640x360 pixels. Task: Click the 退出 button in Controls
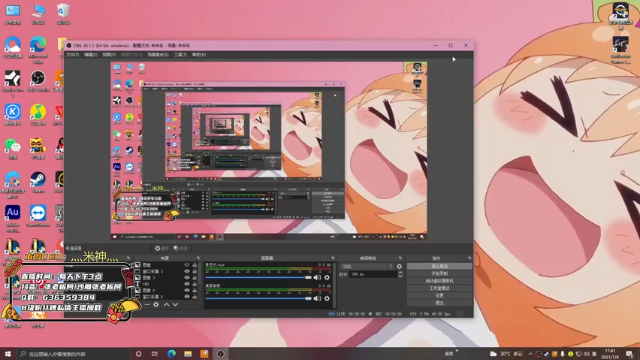(x=440, y=303)
